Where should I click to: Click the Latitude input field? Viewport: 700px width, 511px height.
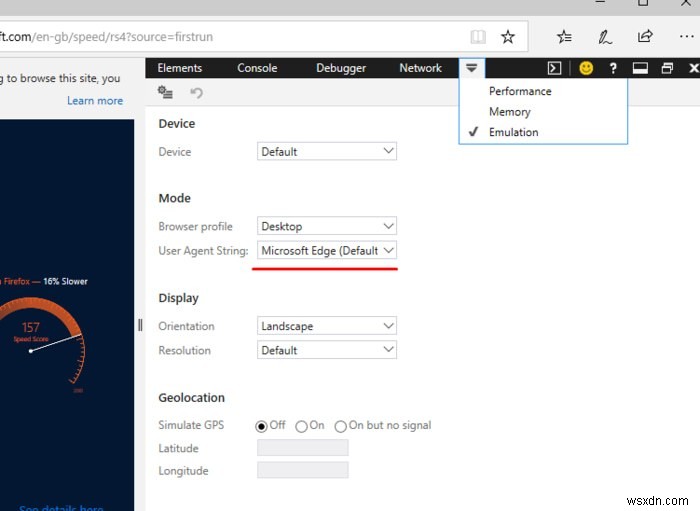click(x=303, y=448)
